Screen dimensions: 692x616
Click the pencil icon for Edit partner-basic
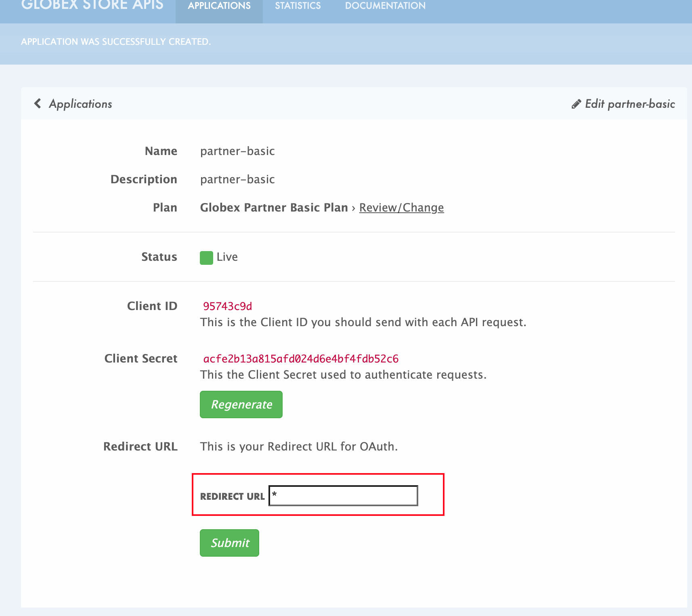pos(577,104)
